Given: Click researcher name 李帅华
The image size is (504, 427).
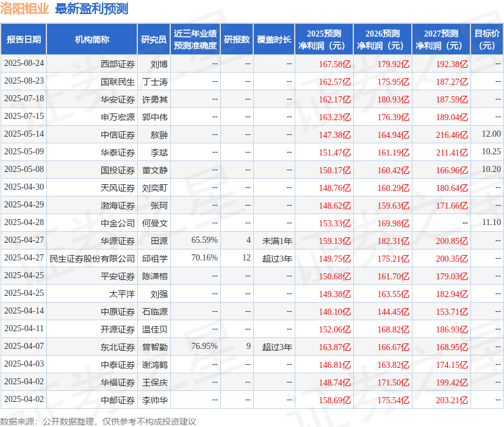Looking at the screenshot, I should coord(155,400).
